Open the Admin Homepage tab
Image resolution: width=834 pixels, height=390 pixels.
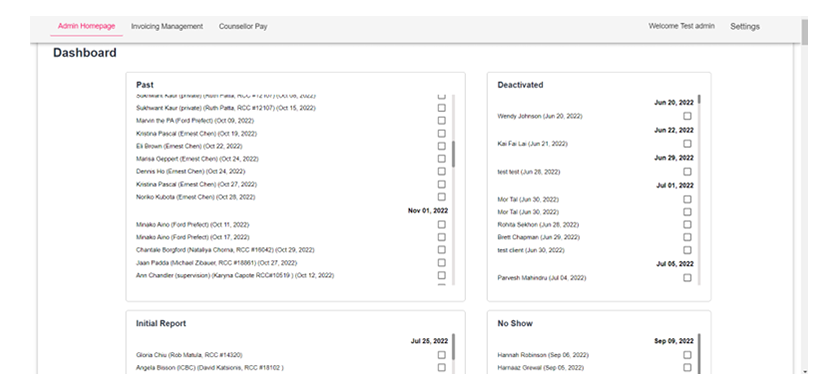point(86,26)
